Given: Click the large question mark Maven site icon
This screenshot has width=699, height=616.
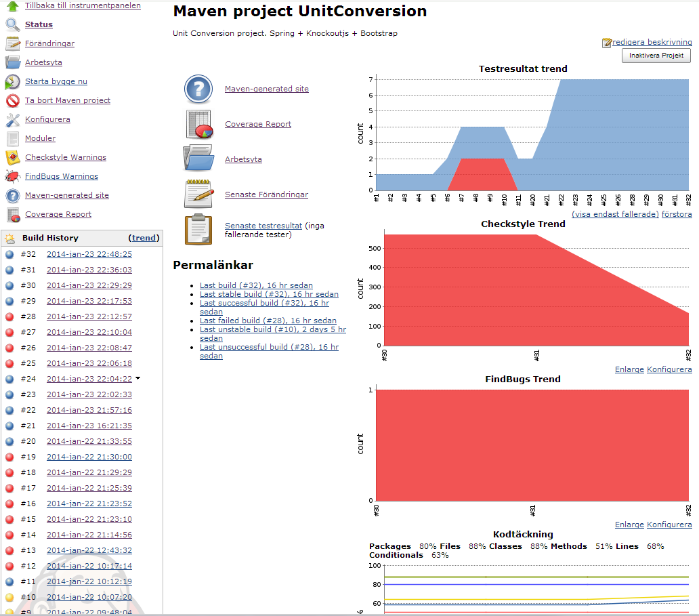Looking at the screenshot, I should tap(198, 89).
